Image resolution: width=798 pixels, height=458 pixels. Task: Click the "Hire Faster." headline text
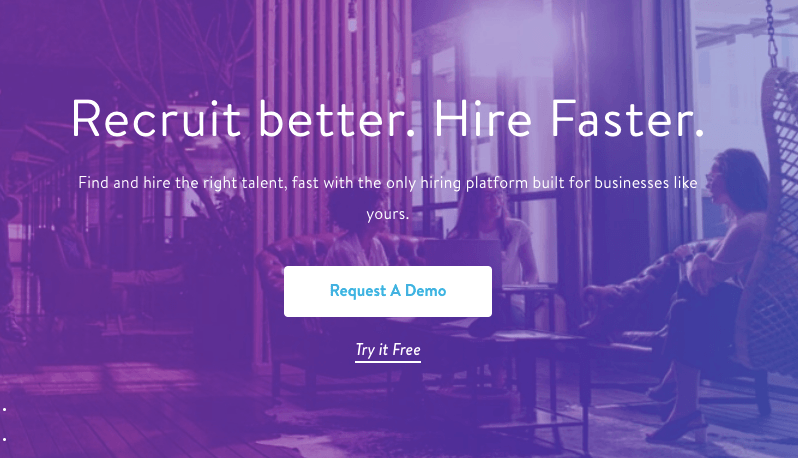pyautogui.click(x=569, y=119)
